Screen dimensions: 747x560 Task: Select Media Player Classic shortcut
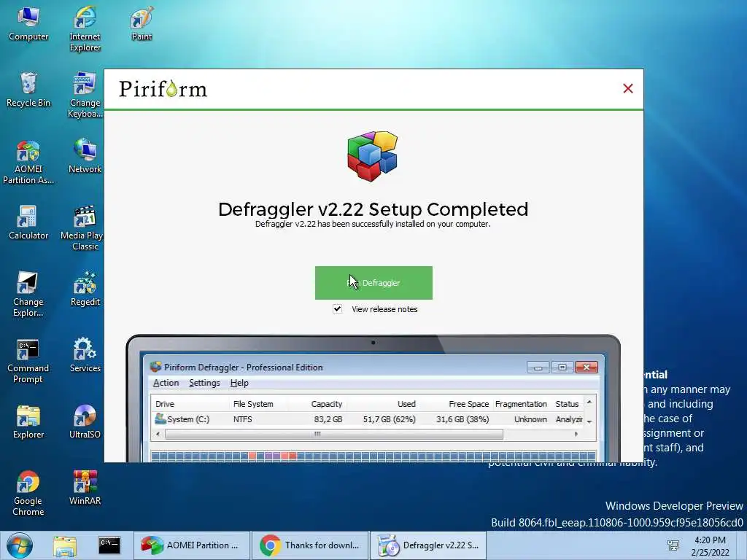(82, 227)
